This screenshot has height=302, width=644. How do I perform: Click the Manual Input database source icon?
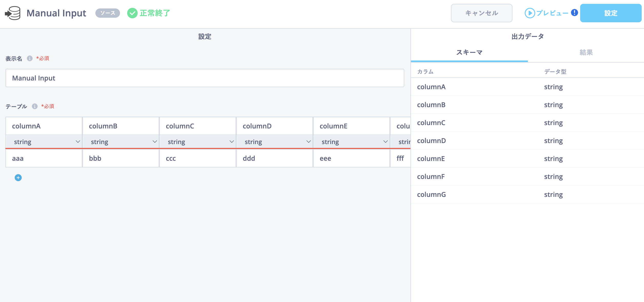click(13, 13)
